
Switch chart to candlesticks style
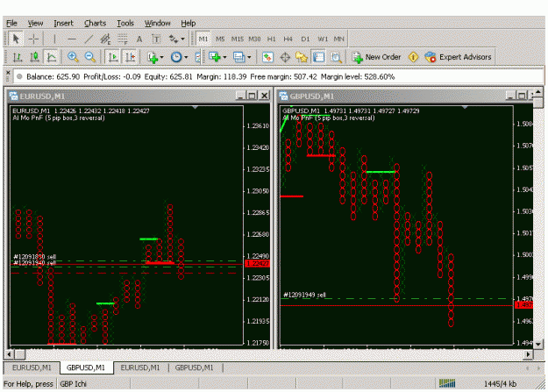(34, 57)
